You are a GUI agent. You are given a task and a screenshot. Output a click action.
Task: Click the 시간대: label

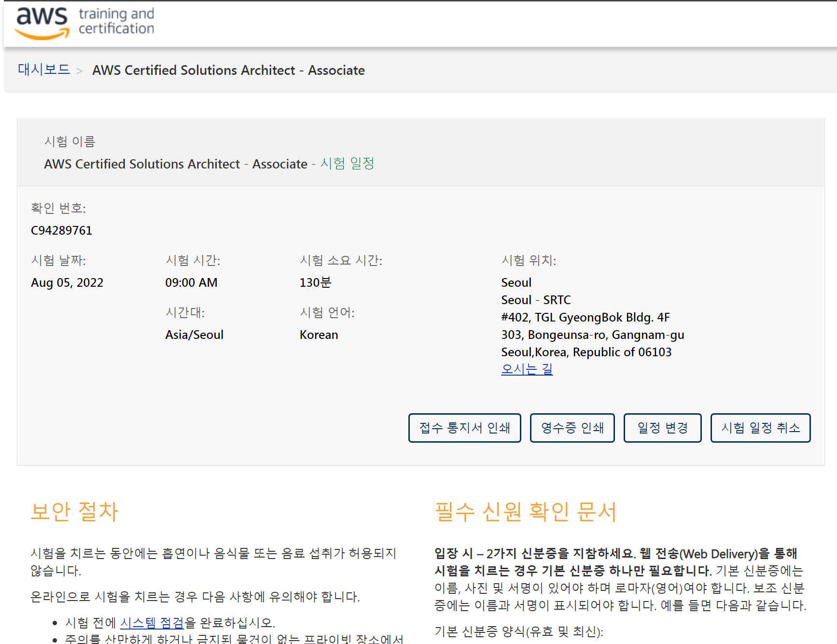click(x=185, y=312)
